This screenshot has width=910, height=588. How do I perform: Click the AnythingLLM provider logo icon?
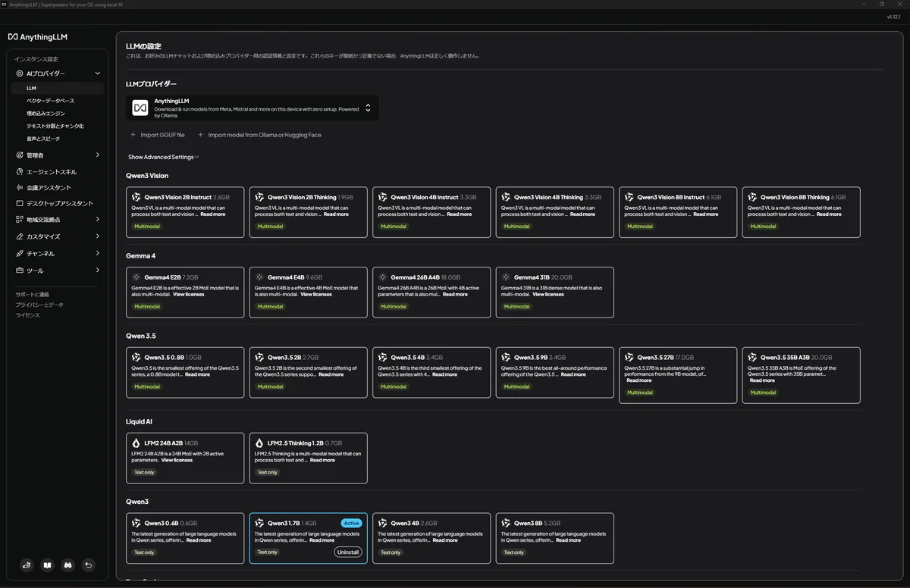point(140,108)
